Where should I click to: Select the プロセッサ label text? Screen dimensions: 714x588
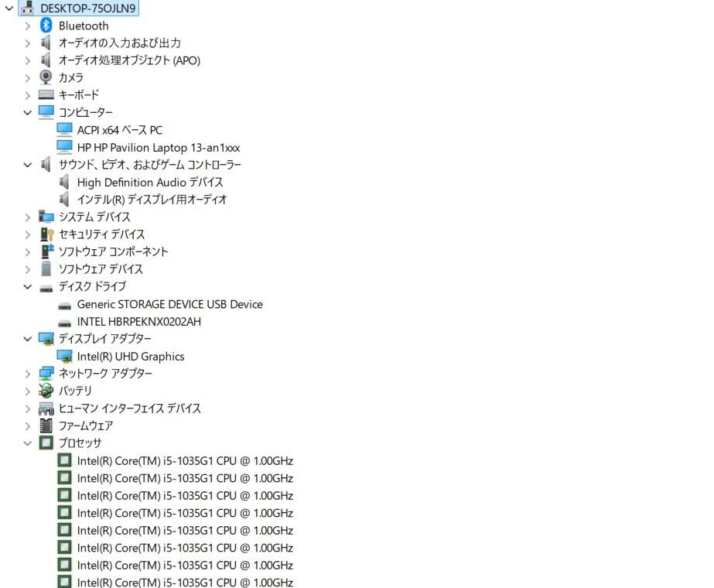pyautogui.click(x=80, y=443)
